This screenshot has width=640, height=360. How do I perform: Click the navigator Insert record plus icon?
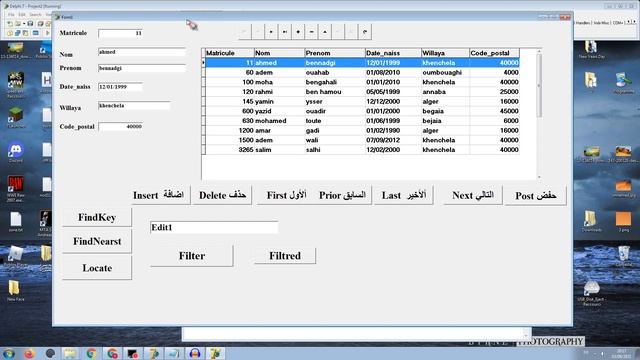(x=298, y=32)
